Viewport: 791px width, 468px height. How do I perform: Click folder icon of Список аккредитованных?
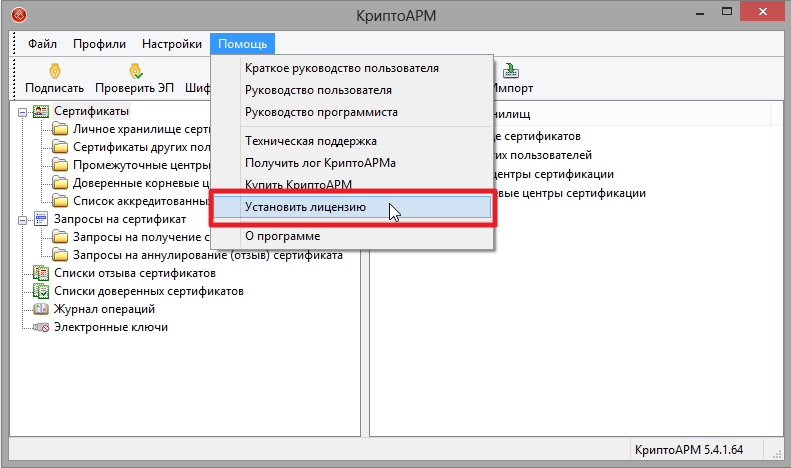(x=61, y=201)
